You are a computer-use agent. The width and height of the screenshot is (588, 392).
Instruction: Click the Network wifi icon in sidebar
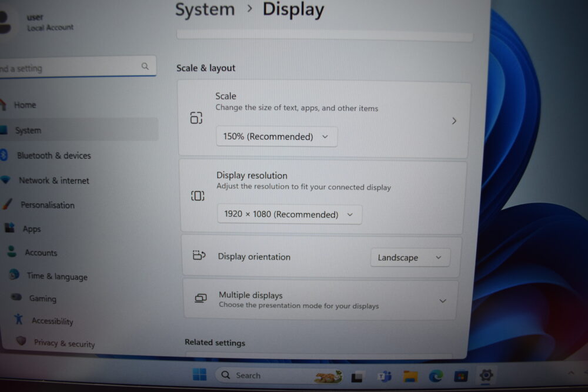6,179
